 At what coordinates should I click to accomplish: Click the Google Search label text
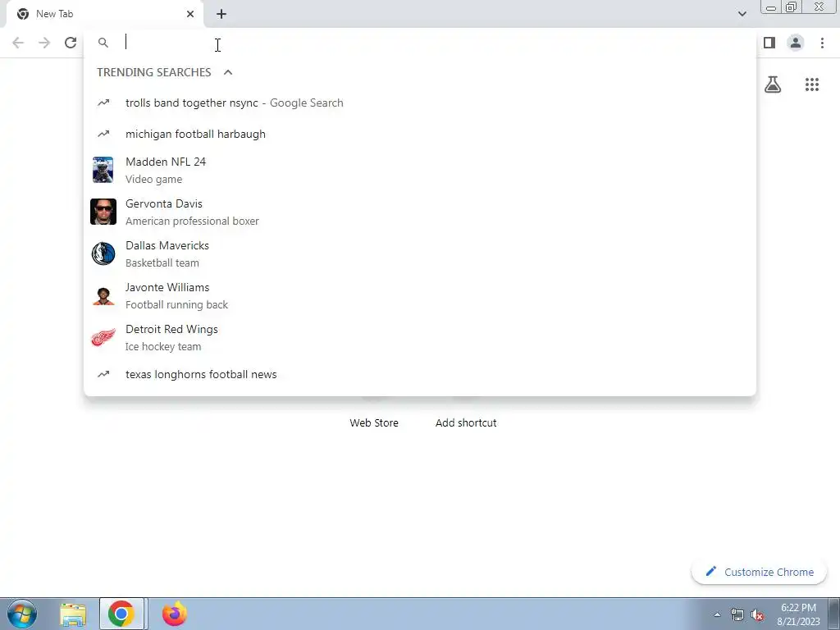[307, 103]
